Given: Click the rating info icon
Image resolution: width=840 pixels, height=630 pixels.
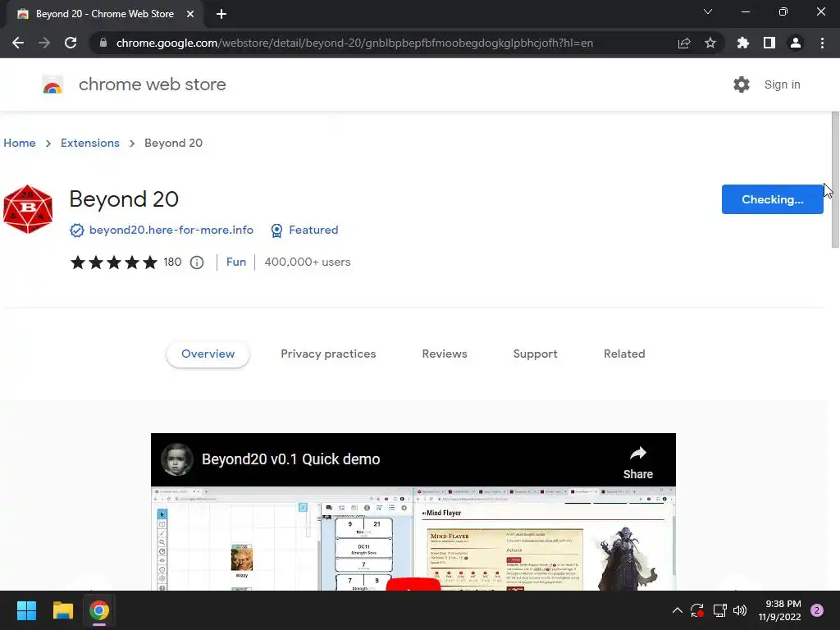Looking at the screenshot, I should tap(197, 262).
